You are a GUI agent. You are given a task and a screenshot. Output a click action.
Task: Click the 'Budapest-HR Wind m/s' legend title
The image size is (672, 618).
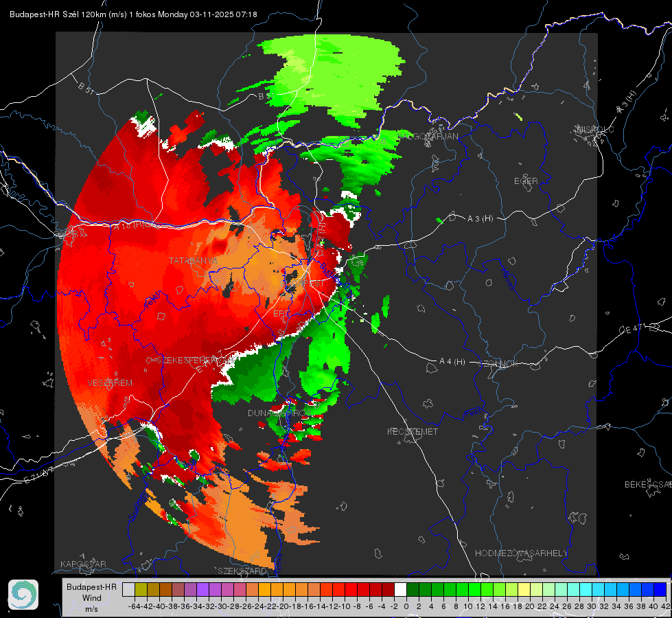click(92, 597)
